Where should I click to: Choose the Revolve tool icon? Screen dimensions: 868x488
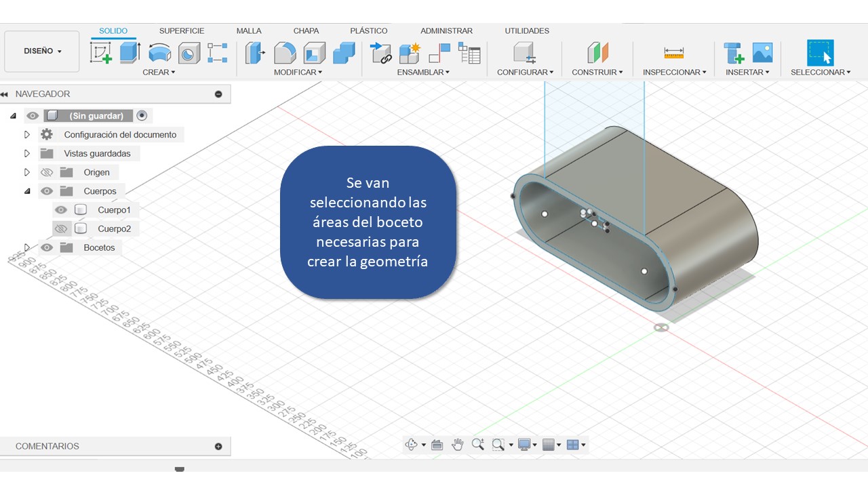pyautogui.click(x=159, y=53)
